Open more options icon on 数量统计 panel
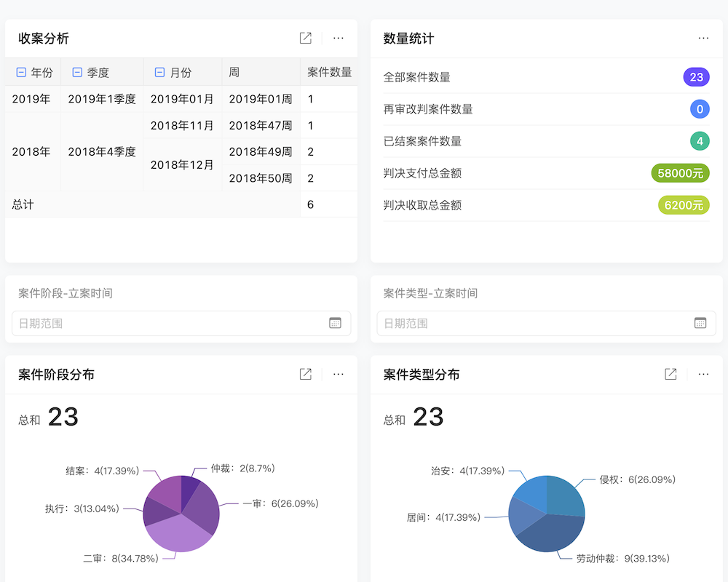The image size is (728, 582). tap(703, 38)
